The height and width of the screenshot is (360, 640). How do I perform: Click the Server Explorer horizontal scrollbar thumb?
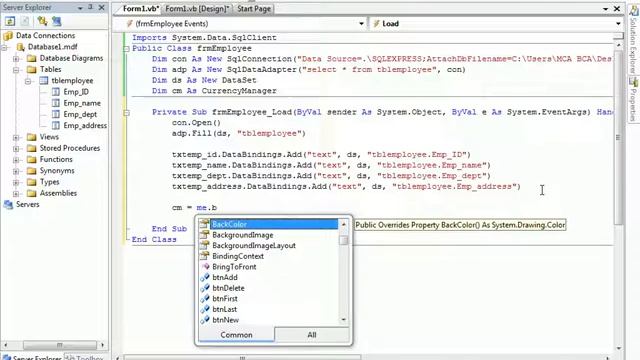click(60, 345)
